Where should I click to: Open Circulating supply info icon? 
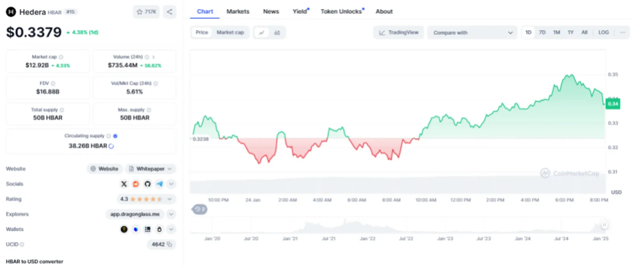(109, 136)
